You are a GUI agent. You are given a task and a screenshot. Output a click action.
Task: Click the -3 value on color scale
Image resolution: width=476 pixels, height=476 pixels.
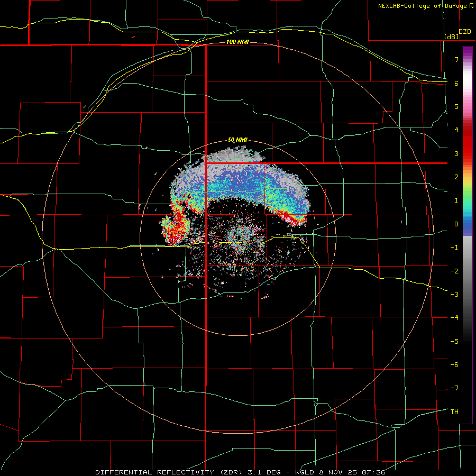click(454, 295)
